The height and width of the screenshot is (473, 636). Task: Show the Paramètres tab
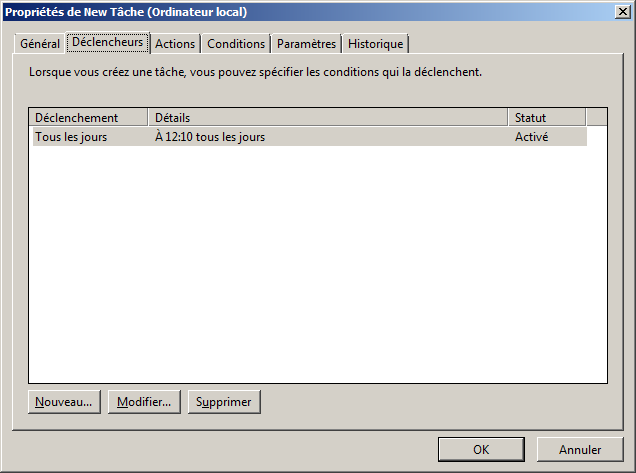(306, 44)
